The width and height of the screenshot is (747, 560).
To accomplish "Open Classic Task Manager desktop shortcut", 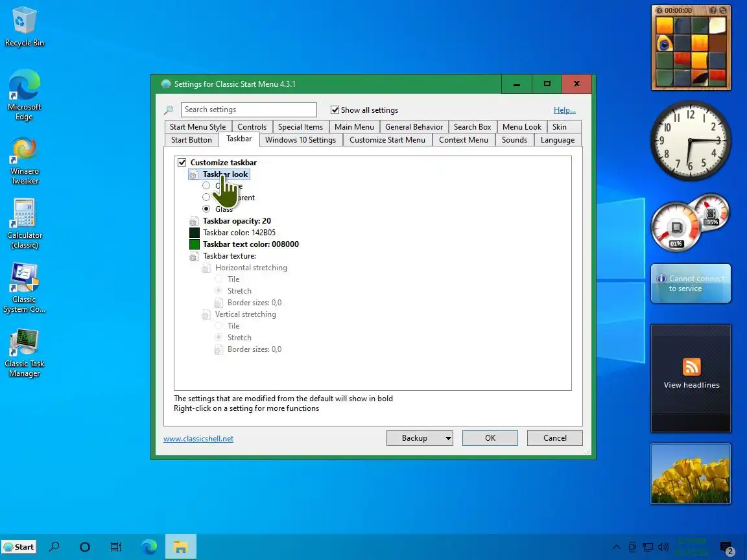I will coord(24,353).
